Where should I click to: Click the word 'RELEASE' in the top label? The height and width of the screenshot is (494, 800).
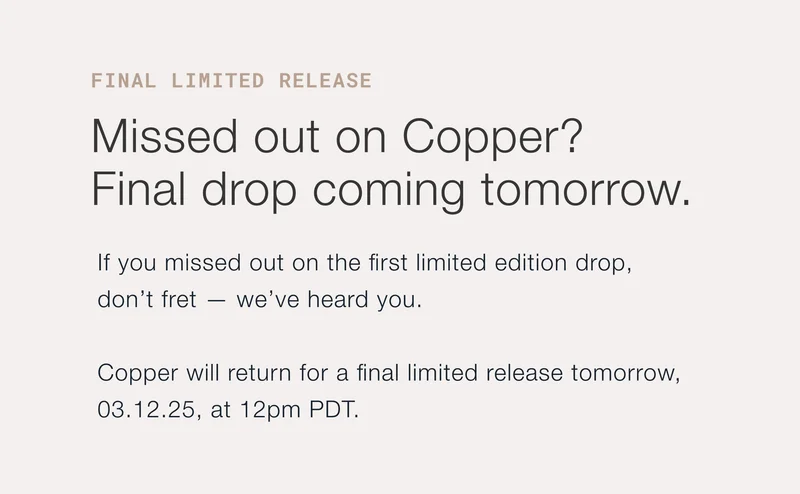[x=325, y=81]
